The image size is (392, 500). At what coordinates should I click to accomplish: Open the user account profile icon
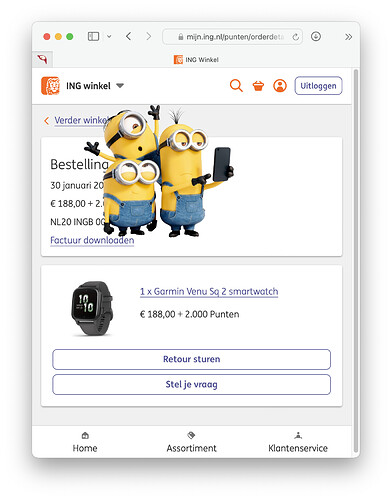[280, 86]
